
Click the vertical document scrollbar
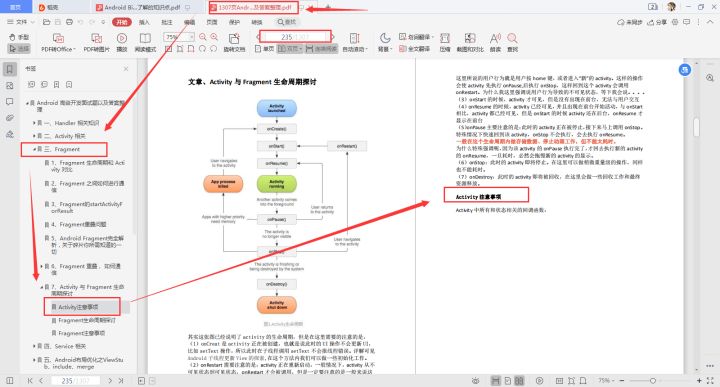(696, 127)
